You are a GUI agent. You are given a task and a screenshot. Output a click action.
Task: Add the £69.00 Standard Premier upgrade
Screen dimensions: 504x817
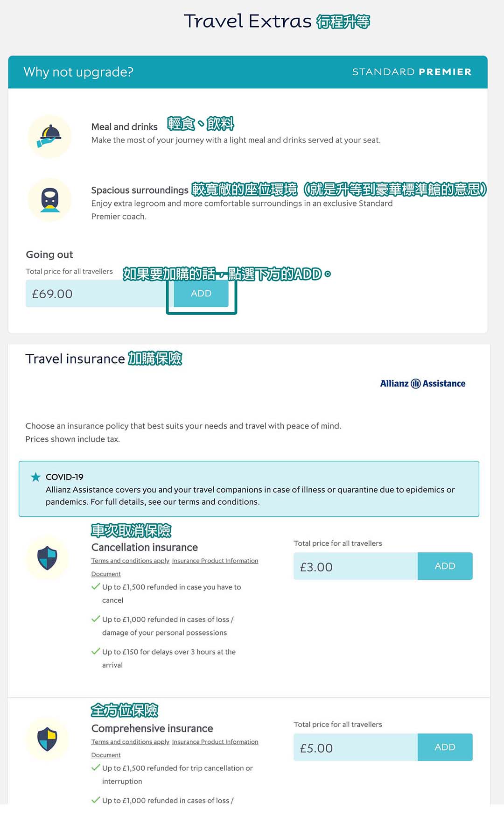click(x=201, y=294)
